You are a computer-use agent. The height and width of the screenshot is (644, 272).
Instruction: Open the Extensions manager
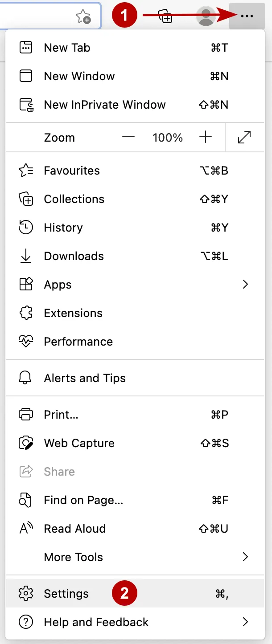[73, 313]
